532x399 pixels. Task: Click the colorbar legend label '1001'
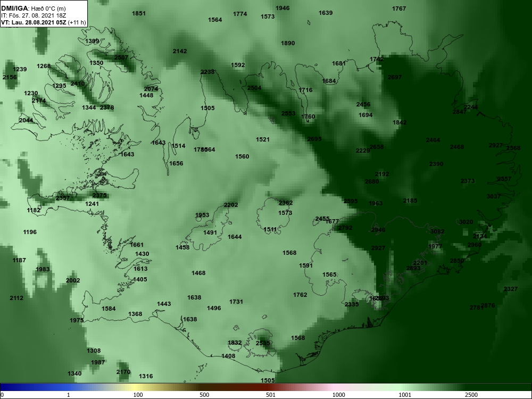tap(404, 395)
